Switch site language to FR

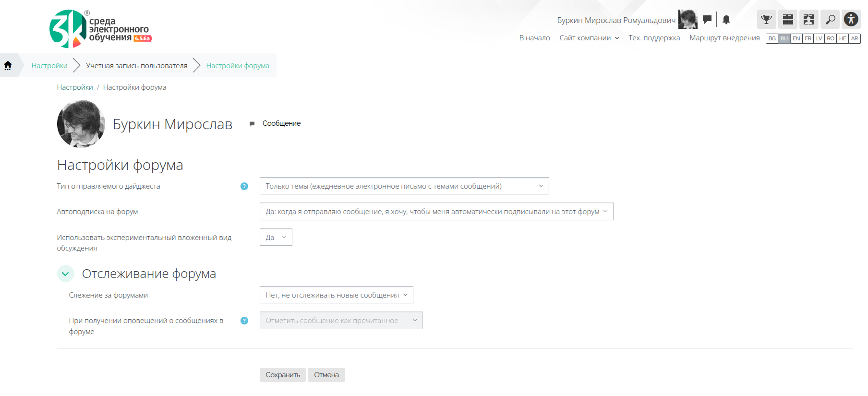pyautogui.click(x=808, y=39)
